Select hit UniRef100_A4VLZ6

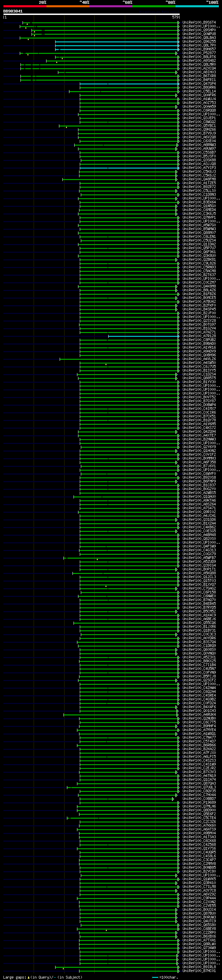(199, 359)
